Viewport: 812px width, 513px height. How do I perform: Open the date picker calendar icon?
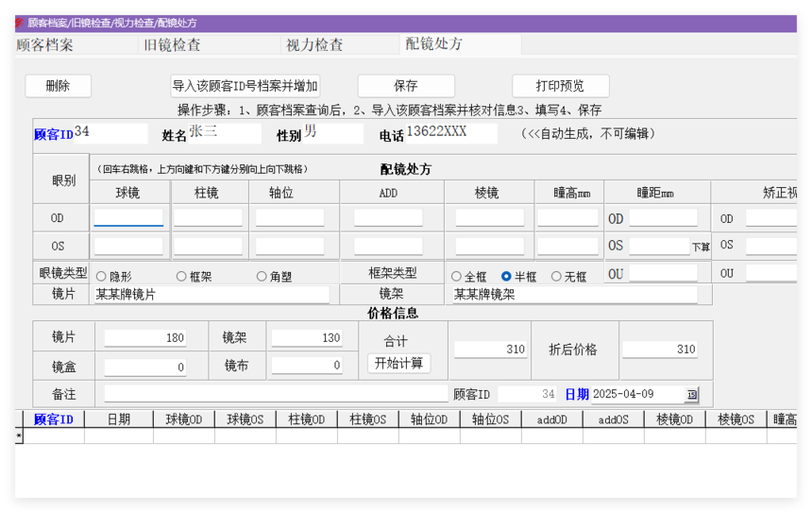click(691, 395)
